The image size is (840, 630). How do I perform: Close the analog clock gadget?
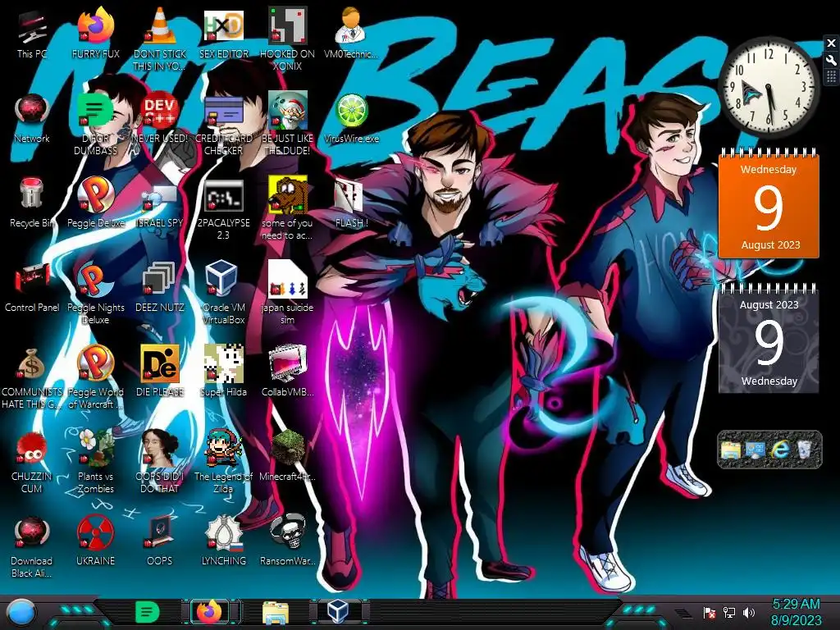click(831, 43)
